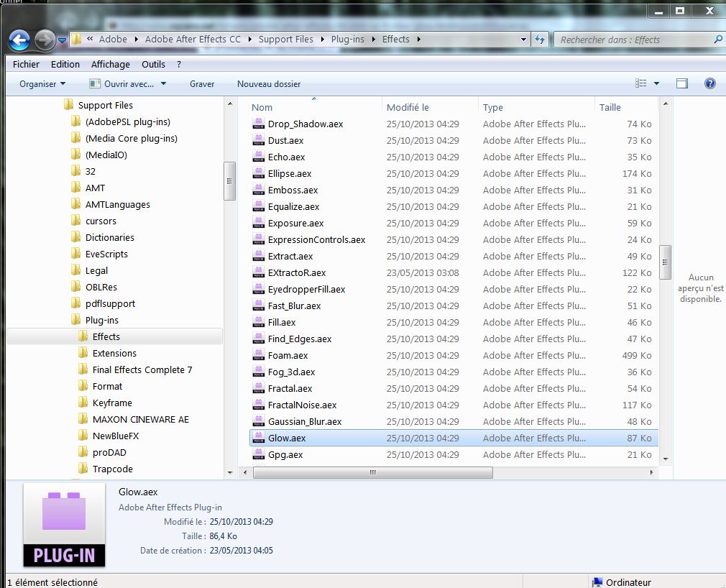Open the Outils menu
Viewport: 726px width, 588px height.
[153, 65]
